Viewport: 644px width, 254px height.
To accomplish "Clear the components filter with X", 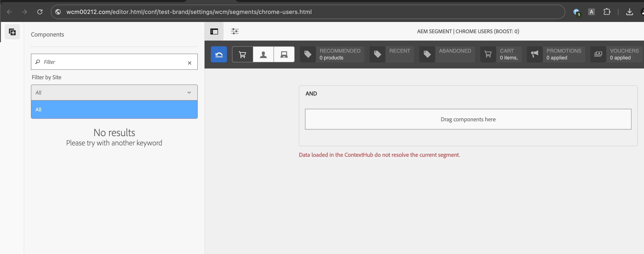I will click(x=189, y=63).
